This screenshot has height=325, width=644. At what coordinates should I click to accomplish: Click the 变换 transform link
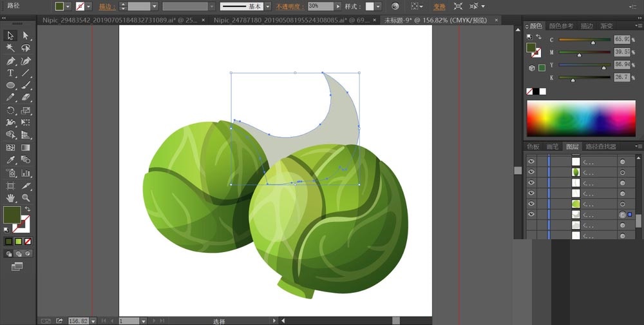coord(439,6)
